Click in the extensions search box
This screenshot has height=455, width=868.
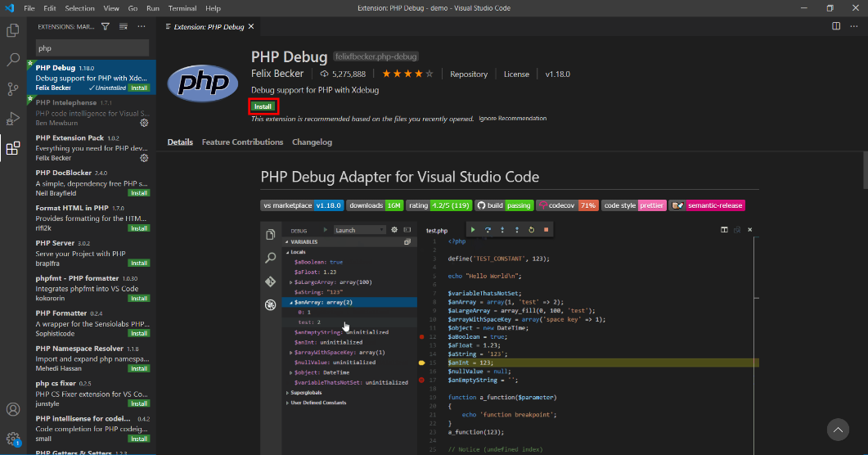92,48
